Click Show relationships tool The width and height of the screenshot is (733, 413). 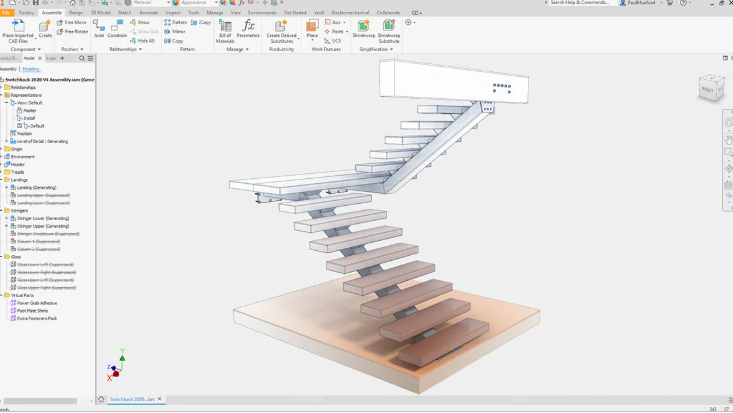tap(140, 22)
